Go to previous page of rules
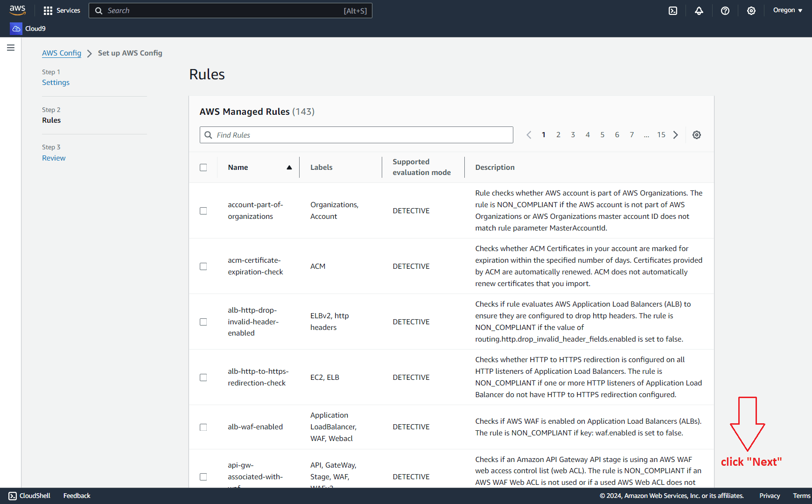 click(529, 135)
